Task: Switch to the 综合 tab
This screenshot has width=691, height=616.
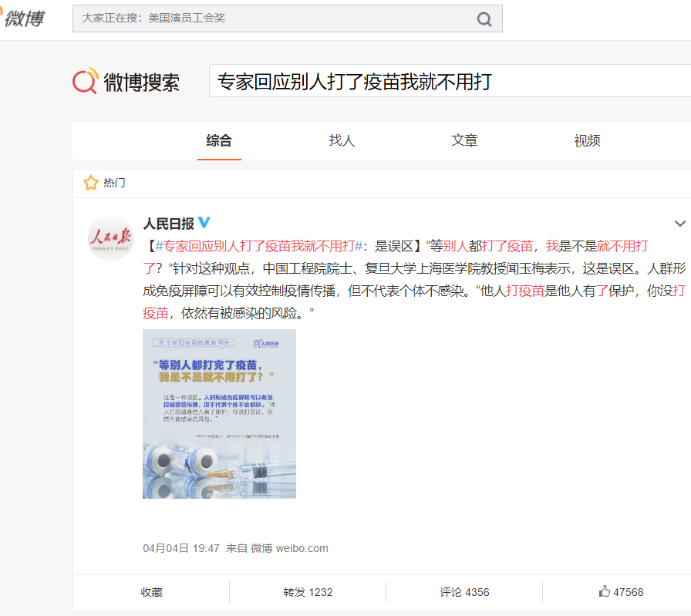Action: tap(219, 140)
